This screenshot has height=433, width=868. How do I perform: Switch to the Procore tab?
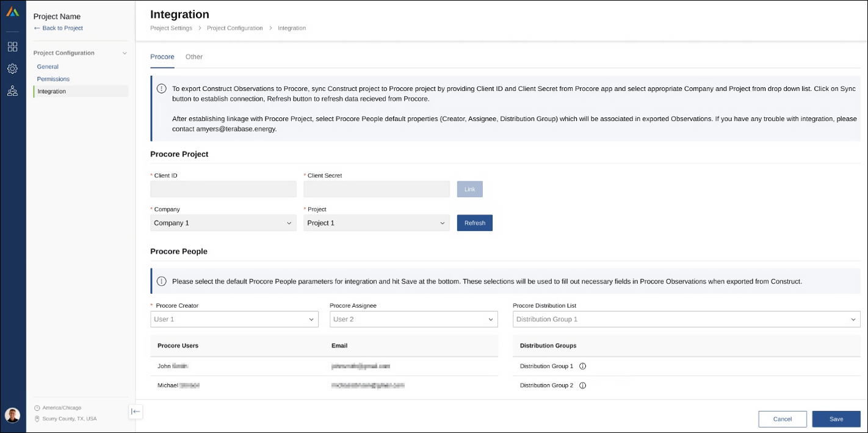(162, 57)
